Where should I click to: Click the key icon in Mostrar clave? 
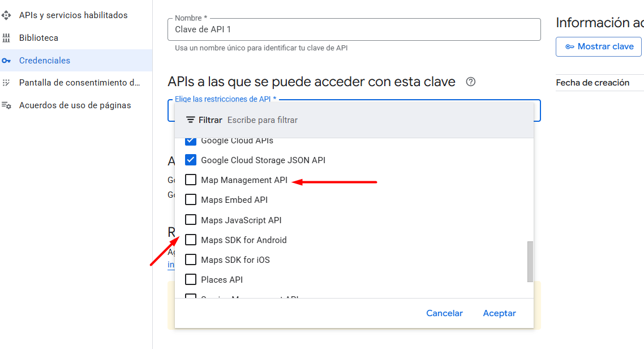[x=570, y=46]
